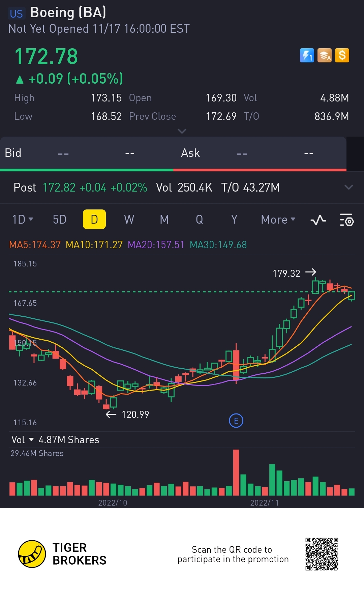Tap the Prev Close value 172.69
The width and height of the screenshot is (364, 600).
(x=221, y=116)
